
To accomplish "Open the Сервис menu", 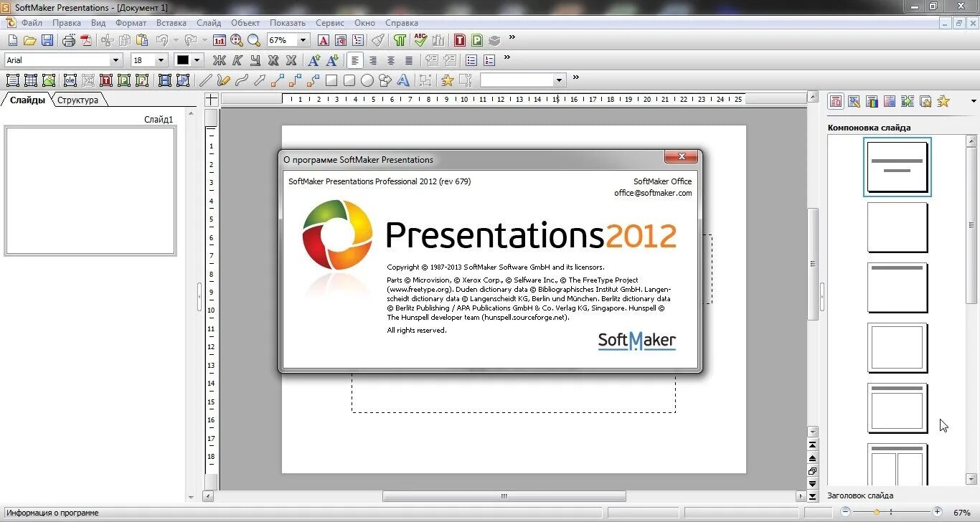I will [x=330, y=23].
